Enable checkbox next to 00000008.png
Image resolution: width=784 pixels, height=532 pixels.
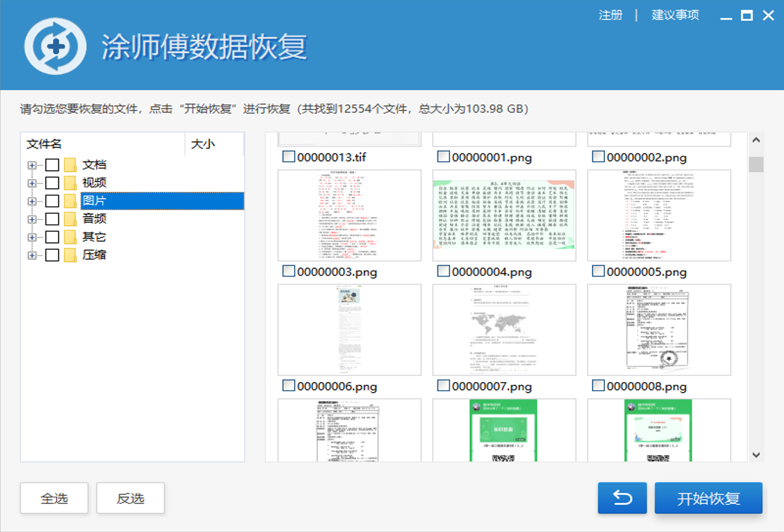pos(598,385)
